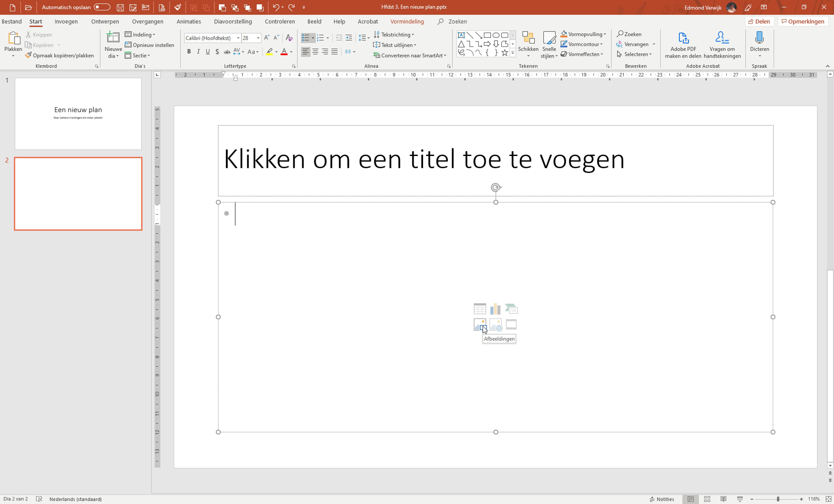
Task: Open the Vormopvulling dropdown
Action: click(x=605, y=34)
